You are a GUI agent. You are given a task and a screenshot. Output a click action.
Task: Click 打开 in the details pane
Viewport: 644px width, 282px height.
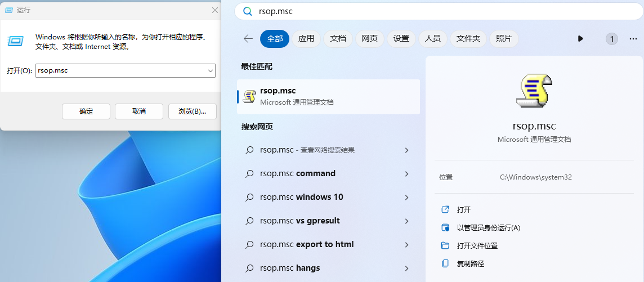point(464,210)
